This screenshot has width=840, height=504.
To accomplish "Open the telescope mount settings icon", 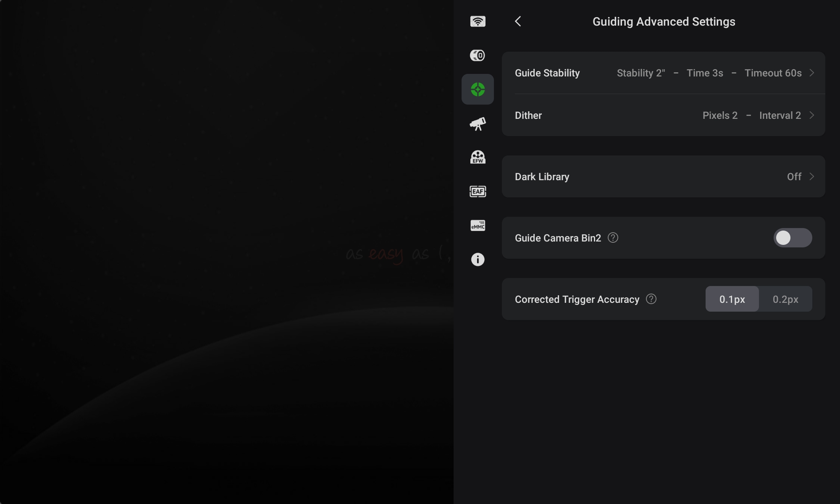I will pyautogui.click(x=478, y=123).
